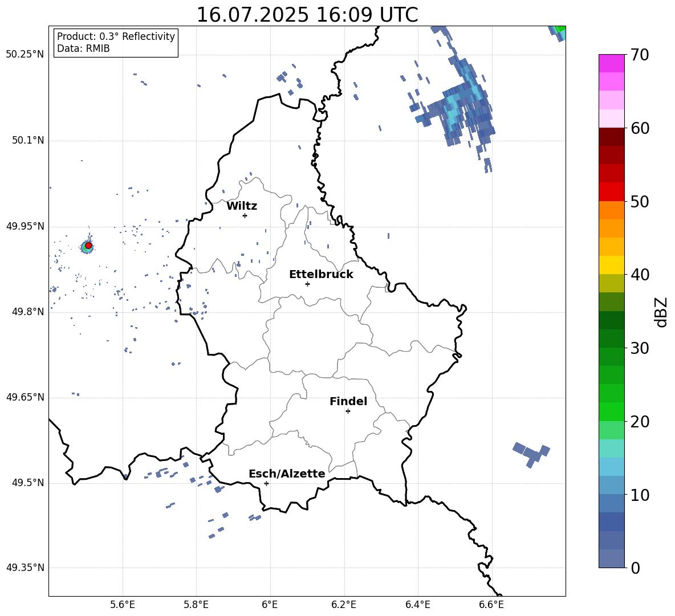Click the Data: RMIB text
The image size is (675, 616).
click(x=83, y=48)
